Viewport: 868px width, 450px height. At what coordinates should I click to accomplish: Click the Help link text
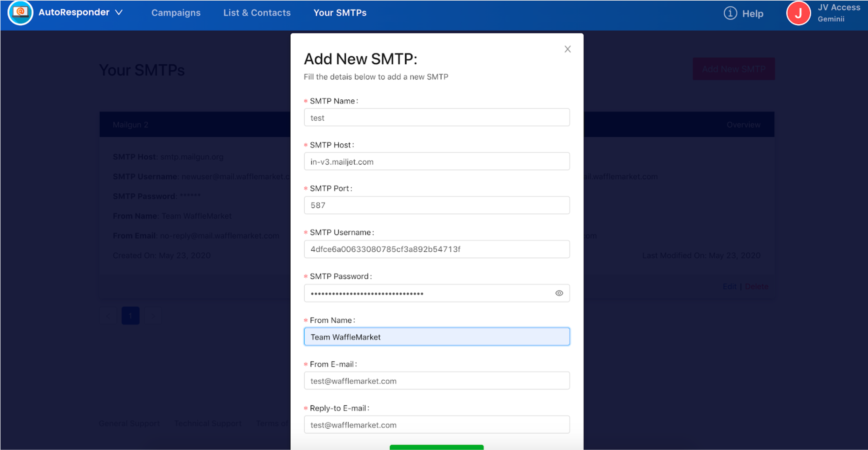pyautogui.click(x=752, y=14)
